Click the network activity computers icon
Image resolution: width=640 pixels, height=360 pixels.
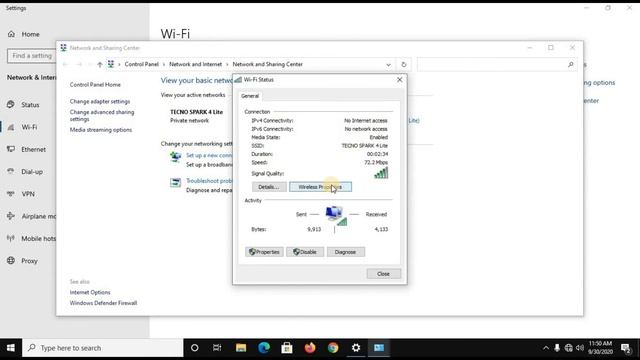pyautogui.click(x=335, y=215)
